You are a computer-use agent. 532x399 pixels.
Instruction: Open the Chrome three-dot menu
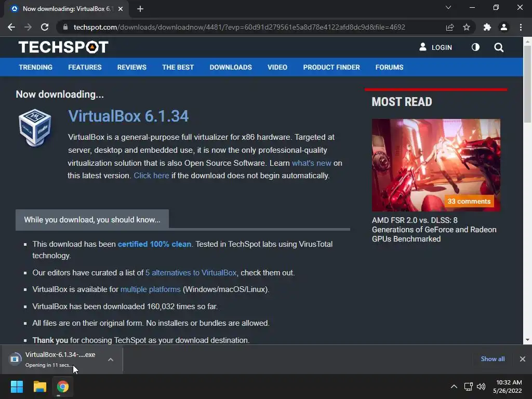pos(521,27)
